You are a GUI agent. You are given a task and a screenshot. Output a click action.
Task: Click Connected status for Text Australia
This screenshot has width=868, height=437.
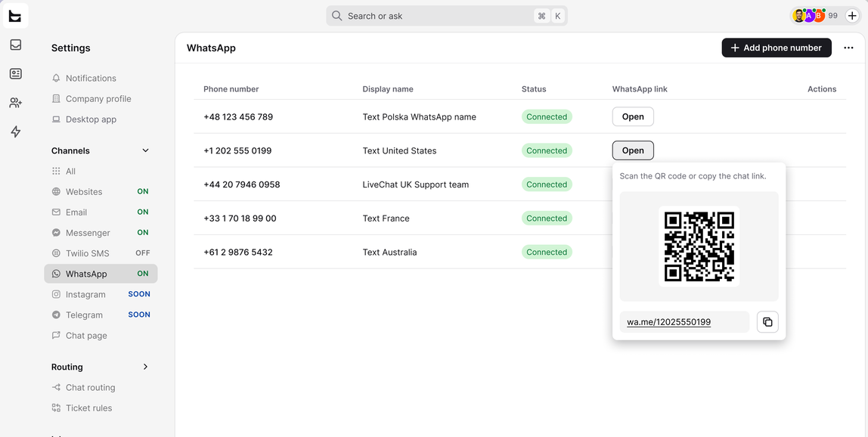(x=547, y=252)
